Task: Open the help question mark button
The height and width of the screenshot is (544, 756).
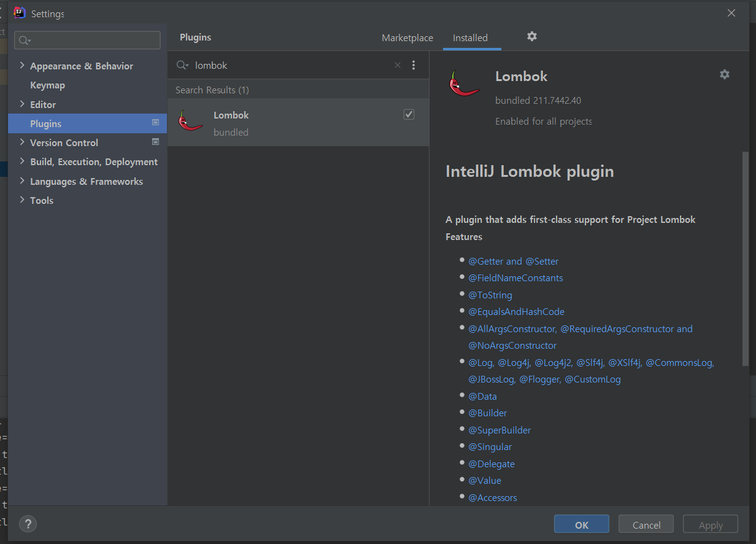Action: pyautogui.click(x=28, y=524)
